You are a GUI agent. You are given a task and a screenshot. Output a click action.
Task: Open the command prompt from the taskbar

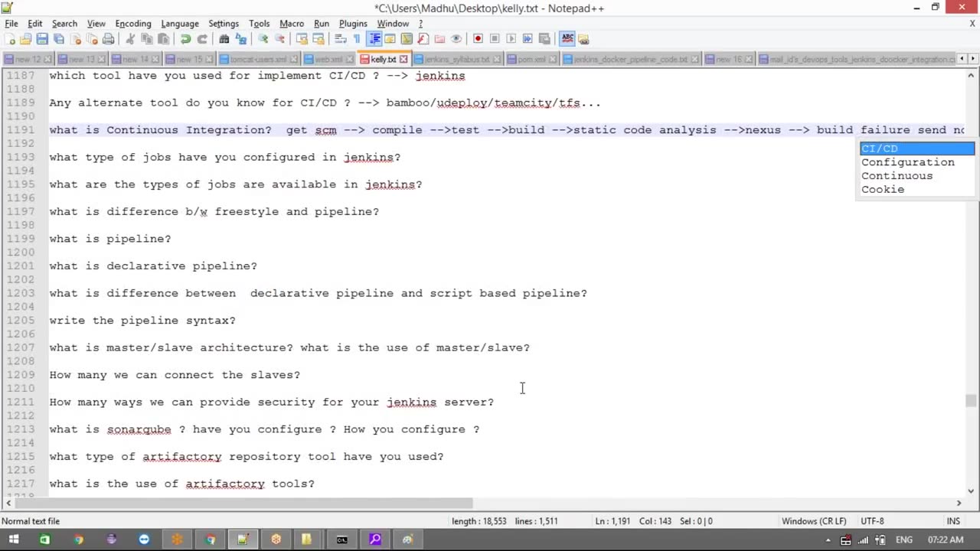click(341, 540)
